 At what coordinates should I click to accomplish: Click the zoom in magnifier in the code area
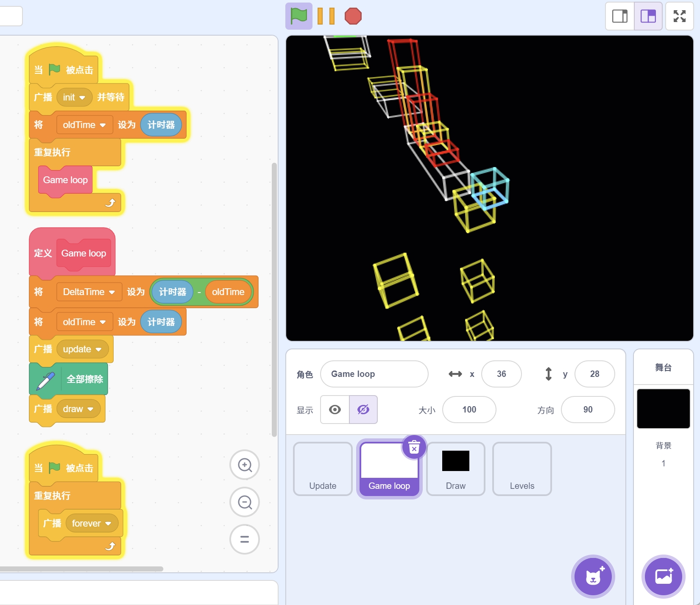pos(245,465)
